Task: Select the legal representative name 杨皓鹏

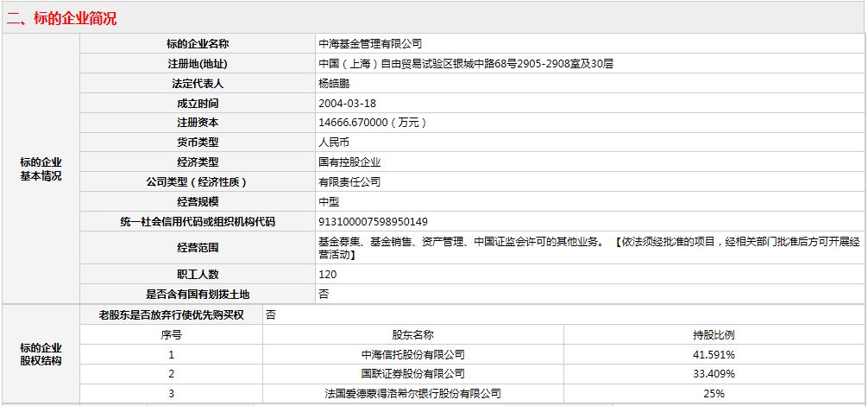Action: coord(335,84)
